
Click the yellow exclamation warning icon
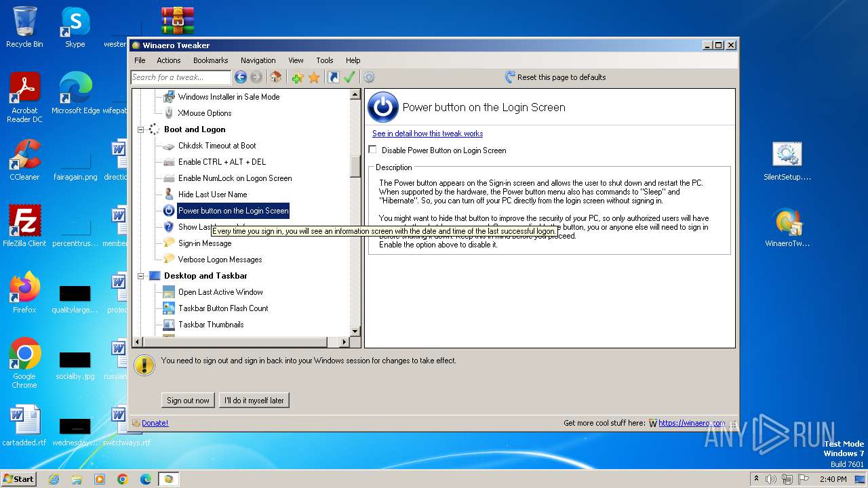pyautogui.click(x=144, y=365)
